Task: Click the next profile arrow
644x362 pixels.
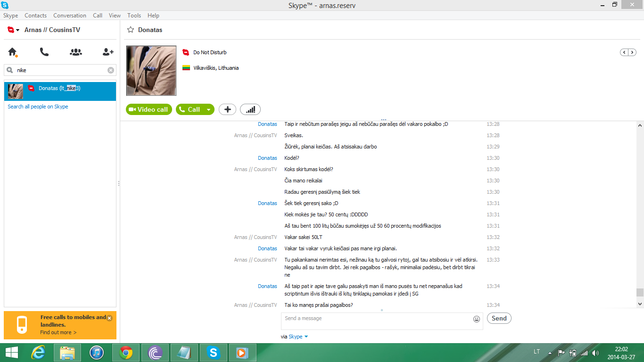Action: tap(631, 52)
